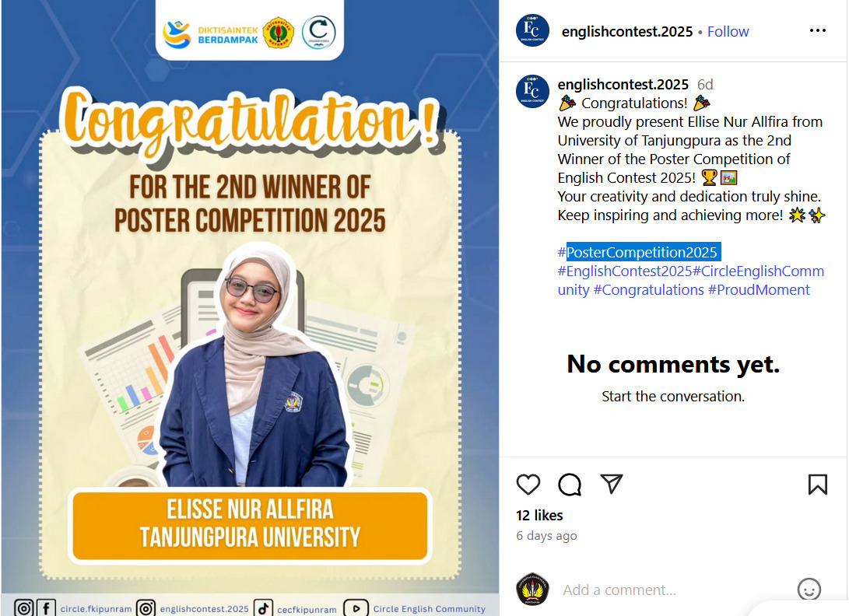Click the caption's englishcontest.2025 avatar

tap(532, 91)
